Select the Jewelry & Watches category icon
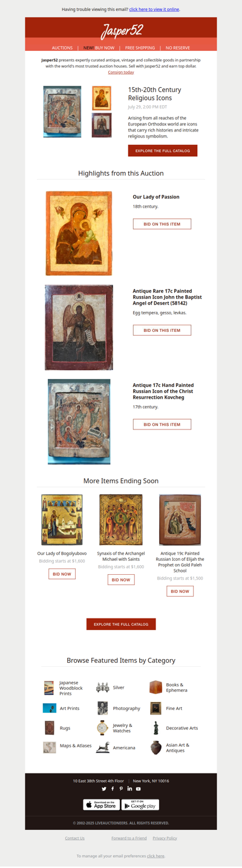Viewport: 242px width, 868px height. pos(102,728)
